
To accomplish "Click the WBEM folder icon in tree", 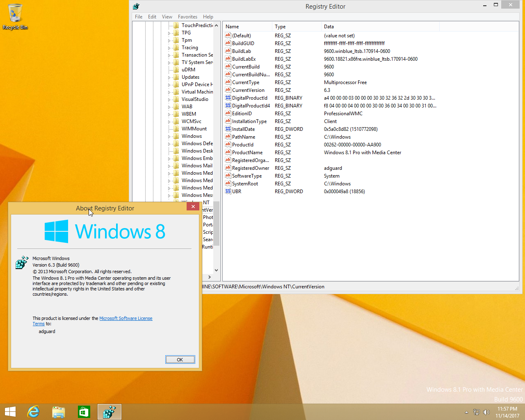I will (176, 114).
